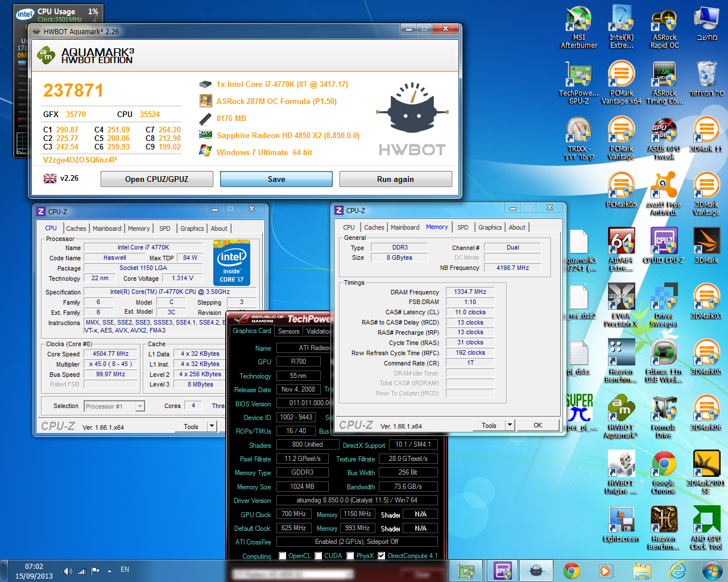
Task: Open the Processor #1 selection dropdown in CPU-Z
Action: click(114, 406)
